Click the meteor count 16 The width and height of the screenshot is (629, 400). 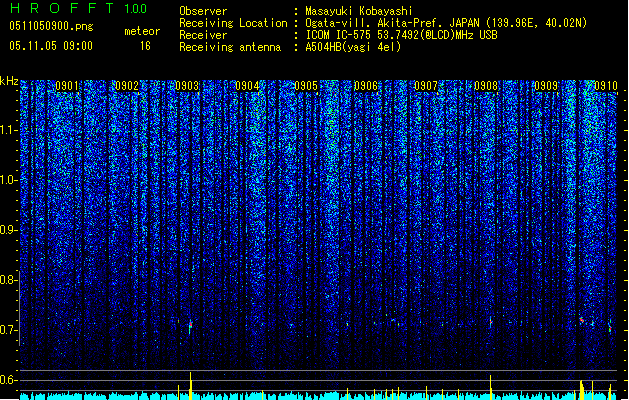(x=145, y=46)
